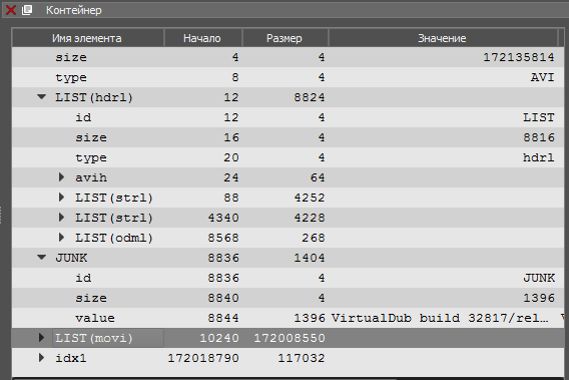
Task: Select the idx1 row label
Action: pyautogui.click(x=71, y=358)
